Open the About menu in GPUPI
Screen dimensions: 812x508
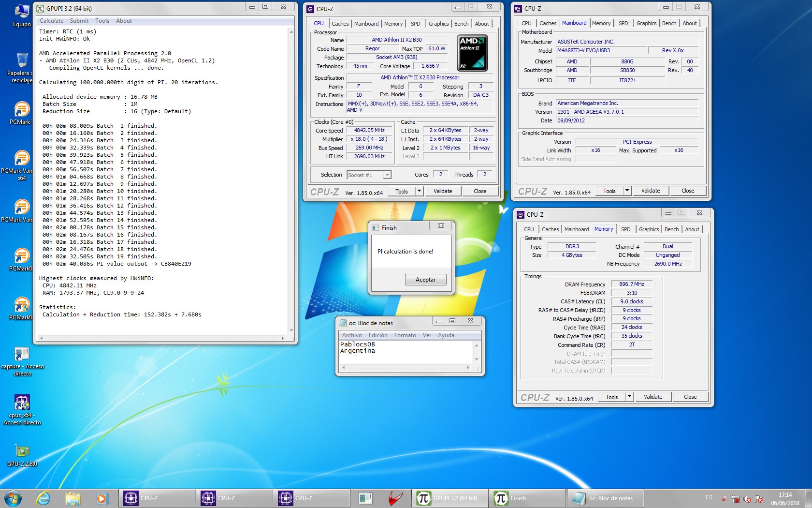coord(124,21)
